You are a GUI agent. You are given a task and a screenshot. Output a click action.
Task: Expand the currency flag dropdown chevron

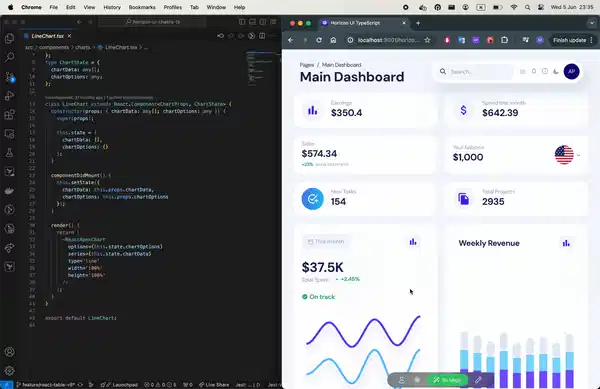point(578,155)
